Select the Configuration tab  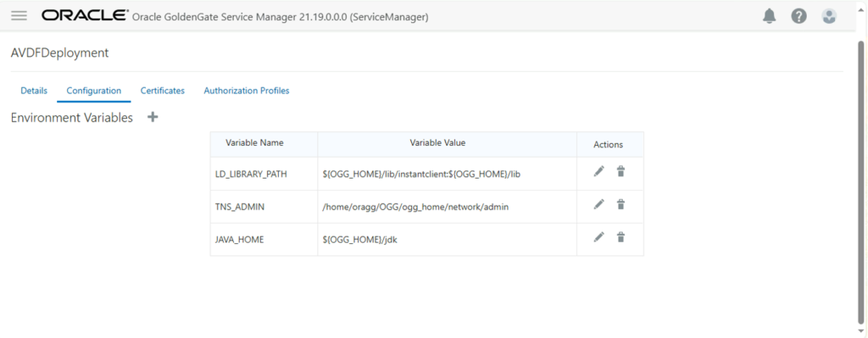pyautogui.click(x=93, y=91)
